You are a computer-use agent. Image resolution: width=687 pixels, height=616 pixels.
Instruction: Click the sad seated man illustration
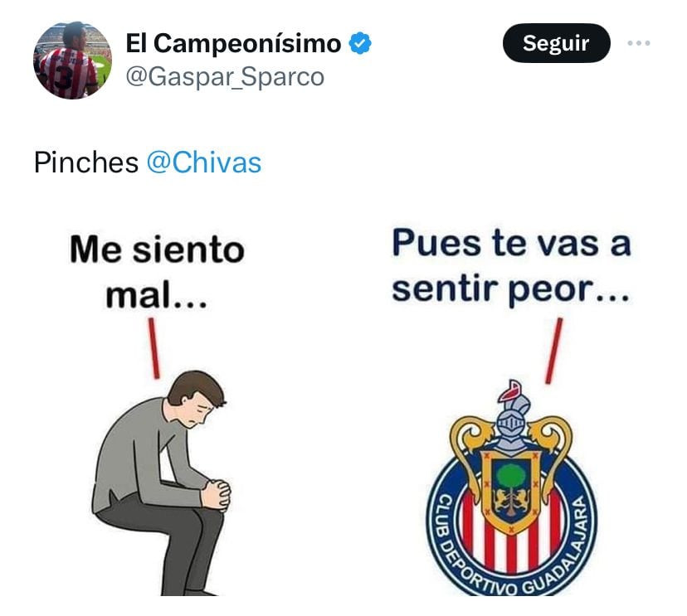[x=161, y=483]
